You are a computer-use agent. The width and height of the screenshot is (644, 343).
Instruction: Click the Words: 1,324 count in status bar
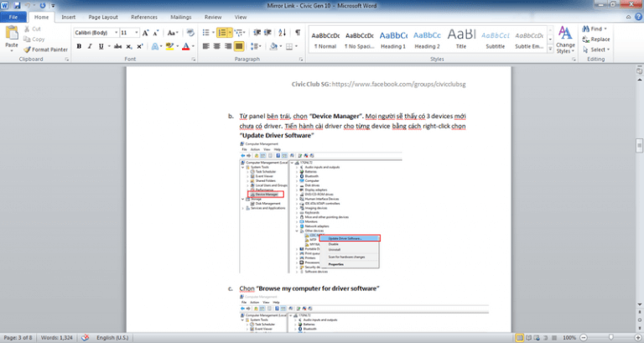coord(55,337)
